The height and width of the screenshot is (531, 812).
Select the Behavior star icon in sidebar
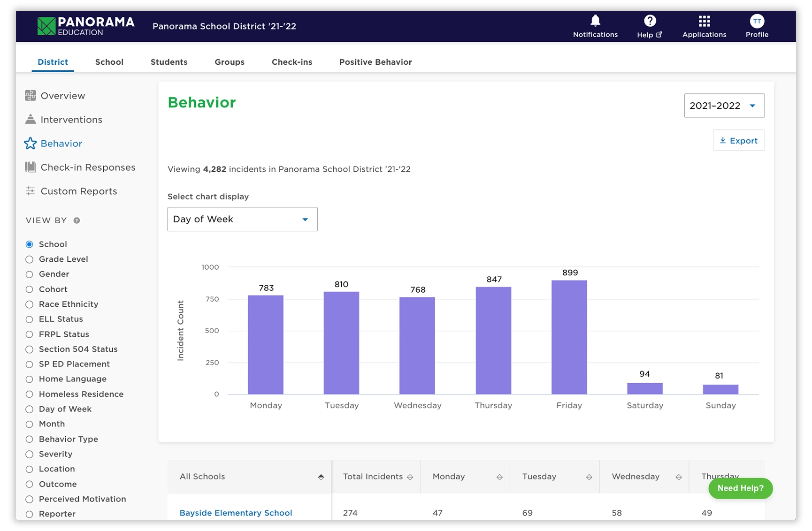click(30, 143)
